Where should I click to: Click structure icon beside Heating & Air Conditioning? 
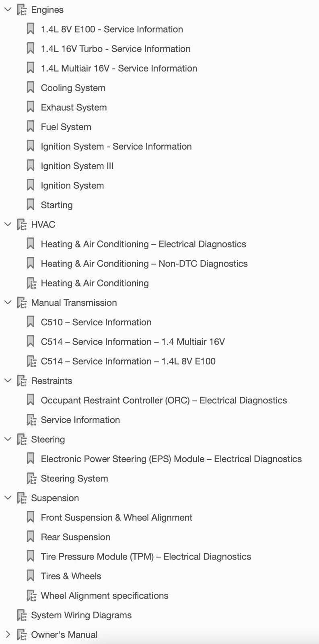tap(31, 283)
